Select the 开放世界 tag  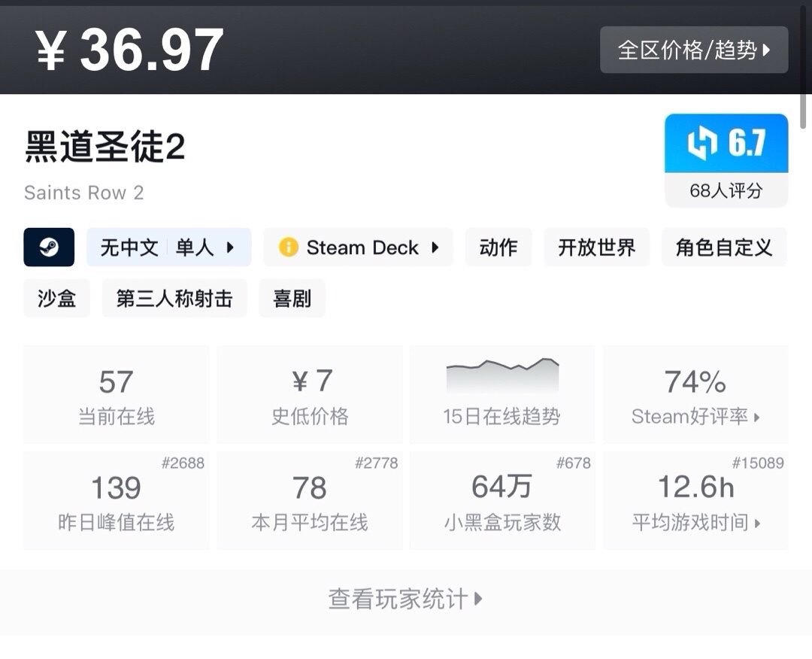click(x=596, y=247)
